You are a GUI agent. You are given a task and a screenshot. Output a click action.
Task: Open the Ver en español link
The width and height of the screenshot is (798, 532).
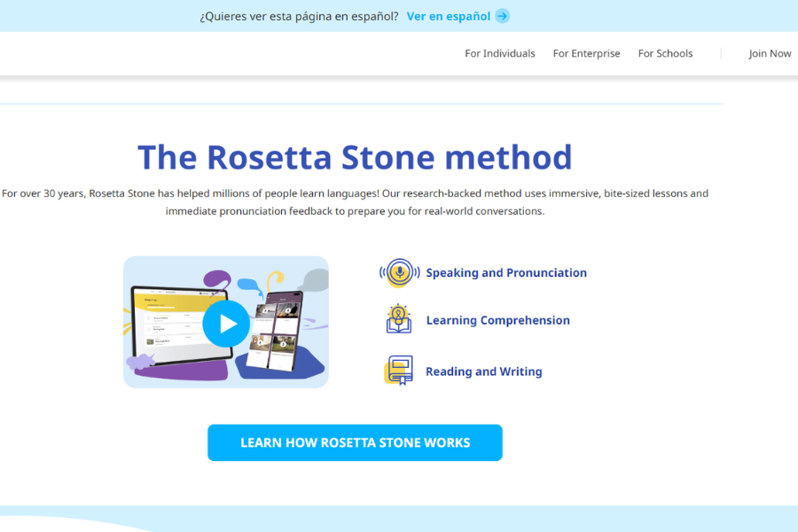tap(449, 16)
